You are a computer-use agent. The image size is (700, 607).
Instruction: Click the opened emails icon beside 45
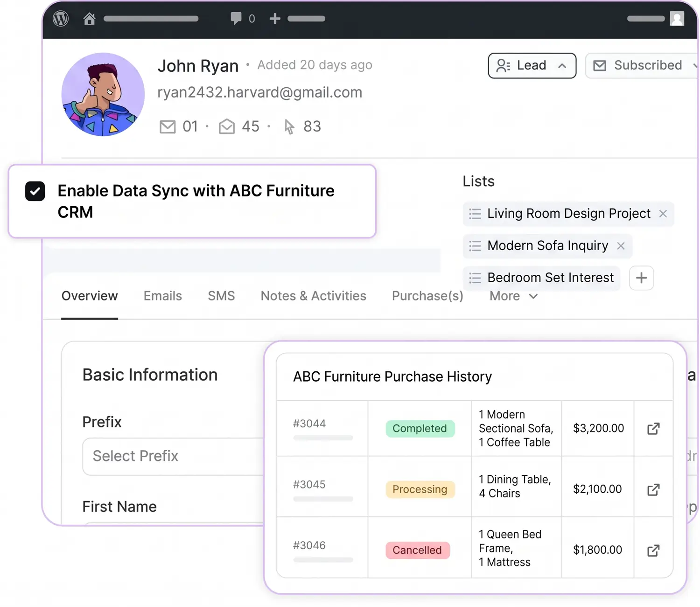[x=227, y=126]
